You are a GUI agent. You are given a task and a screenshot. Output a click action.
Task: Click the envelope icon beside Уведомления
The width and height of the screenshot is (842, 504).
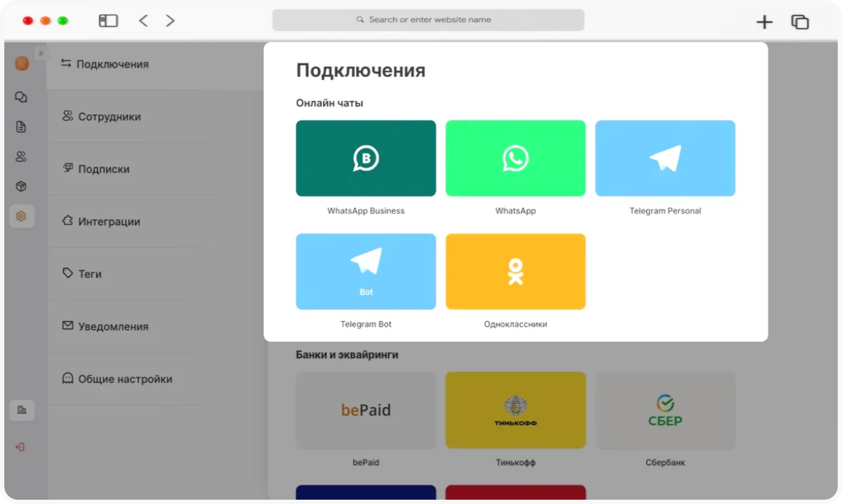click(67, 325)
